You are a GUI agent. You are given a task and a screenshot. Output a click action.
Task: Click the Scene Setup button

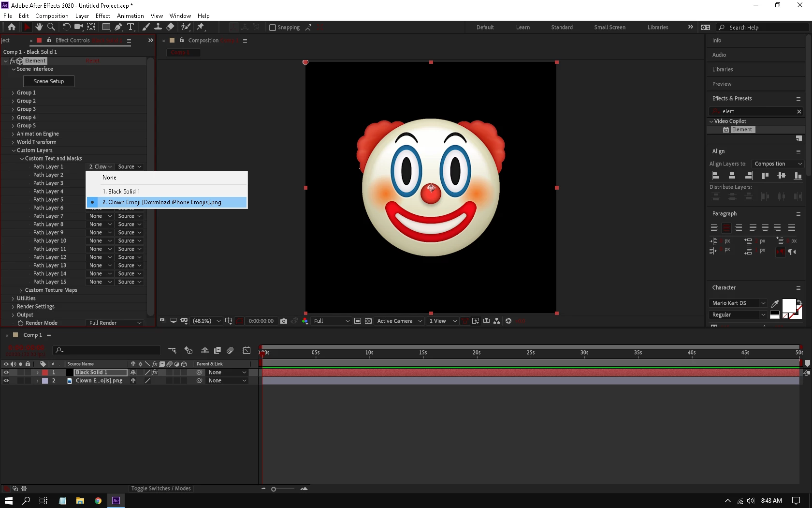[x=49, y=81]
